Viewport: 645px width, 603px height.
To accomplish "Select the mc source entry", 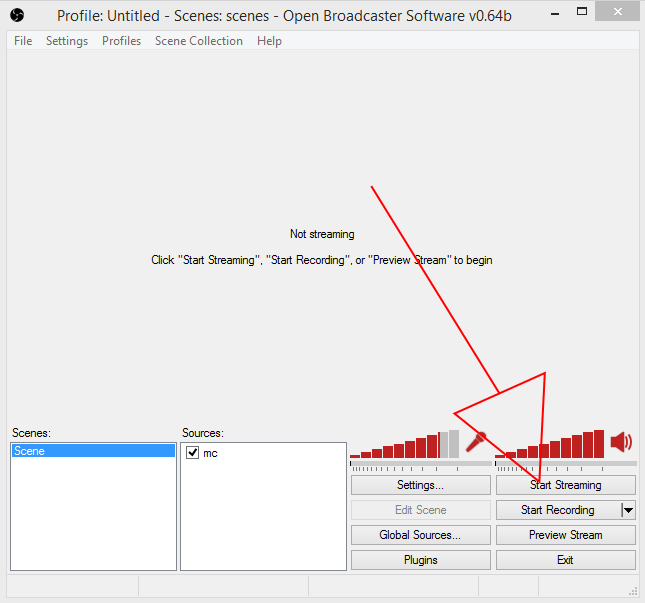I will coord(210,453).
